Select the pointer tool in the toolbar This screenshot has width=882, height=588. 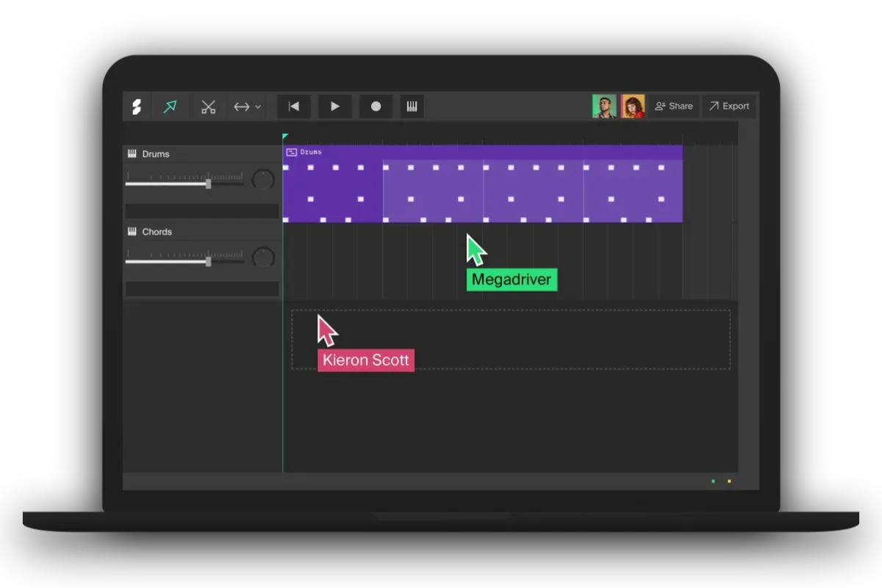tap(170, 106)
